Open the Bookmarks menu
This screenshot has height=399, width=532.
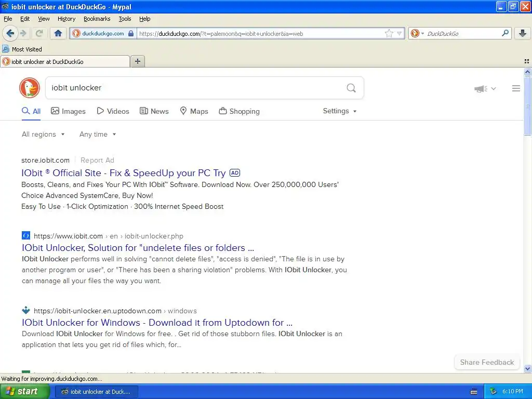(97, 19)
